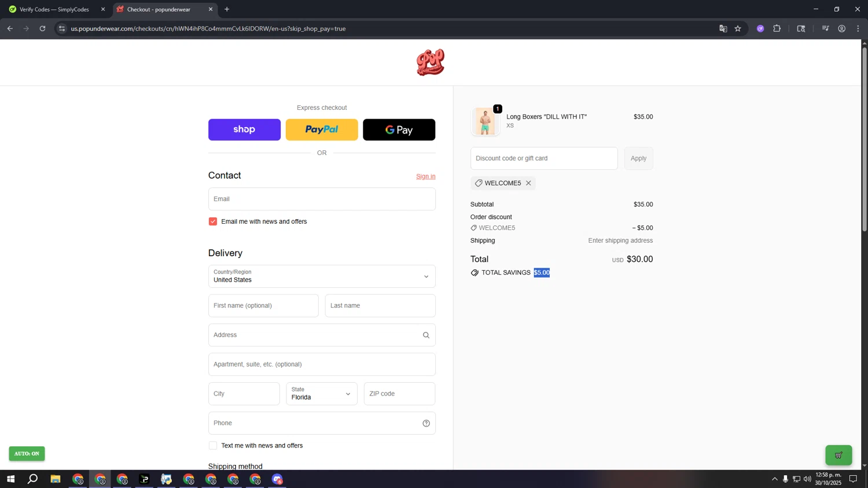Toggle the AUTO: ON button
868x488 pixels.
coord(27,454)
